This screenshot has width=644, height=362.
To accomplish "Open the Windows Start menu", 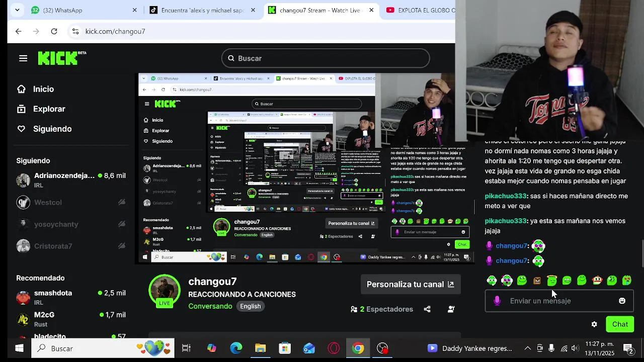I will tap(19, 348).
